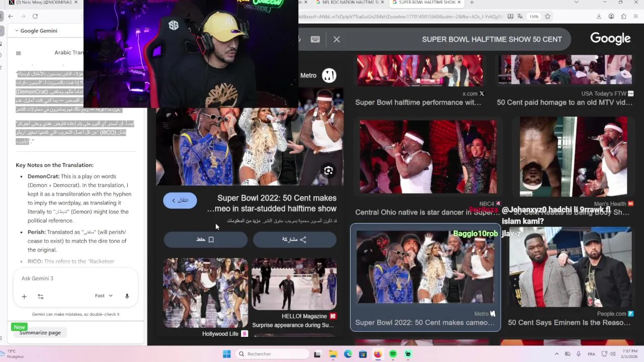
Task: Clear the Google search box with the X
Action: click(x=337, y=39)
